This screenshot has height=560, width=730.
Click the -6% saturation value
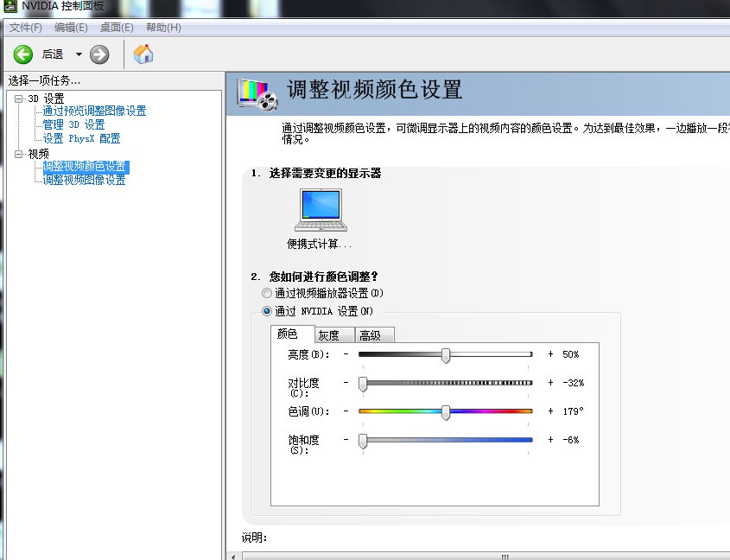point(570,440)
